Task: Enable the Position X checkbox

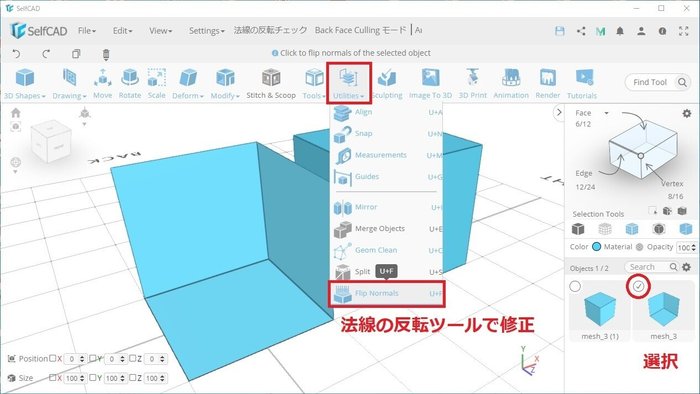Action: click(53, 358)
